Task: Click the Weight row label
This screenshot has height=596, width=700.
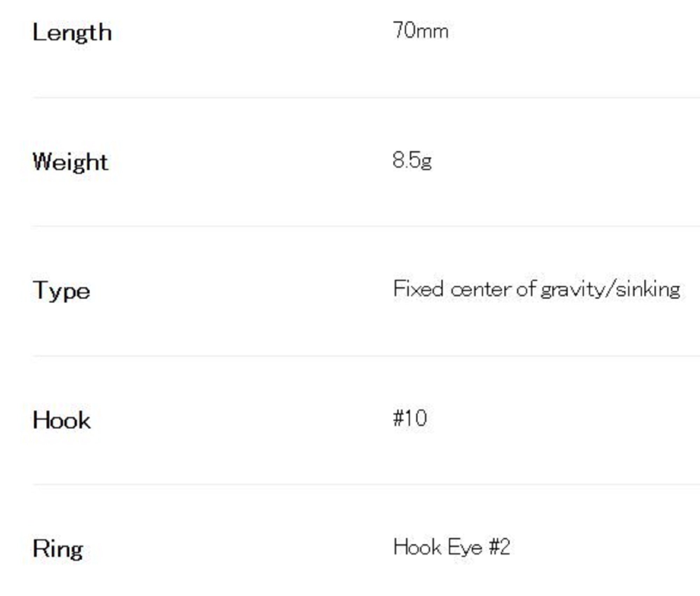Action: (70, 162)
